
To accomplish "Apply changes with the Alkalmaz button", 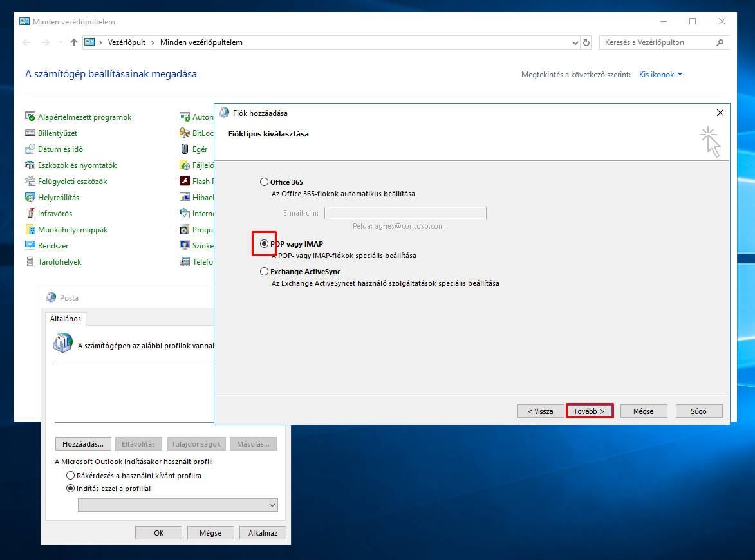I will 263,533.
